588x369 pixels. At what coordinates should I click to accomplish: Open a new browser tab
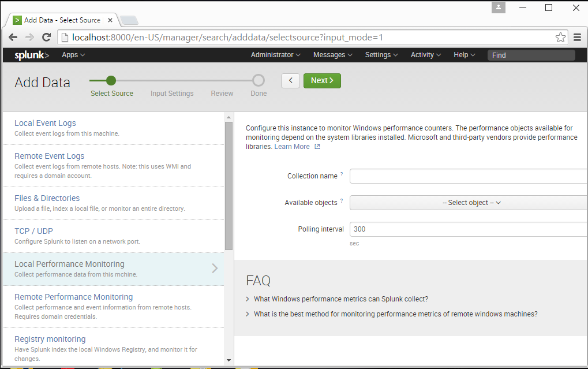pos(129,20)
